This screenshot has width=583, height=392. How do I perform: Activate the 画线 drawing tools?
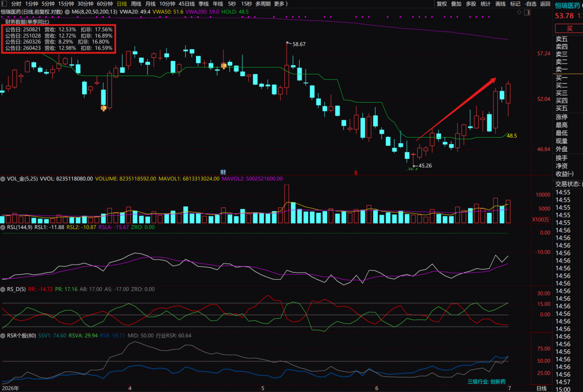coord(500,4)
